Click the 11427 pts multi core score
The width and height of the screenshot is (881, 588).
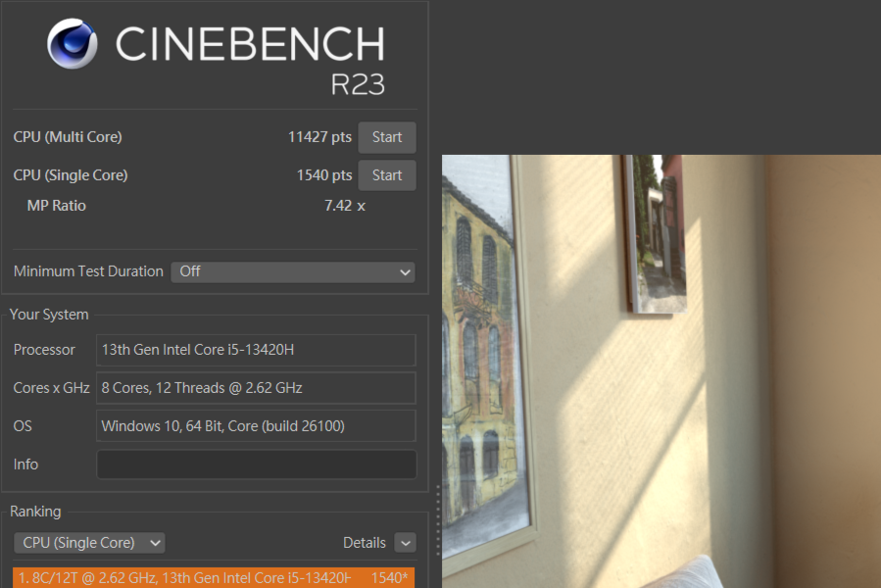coord(319,137)
